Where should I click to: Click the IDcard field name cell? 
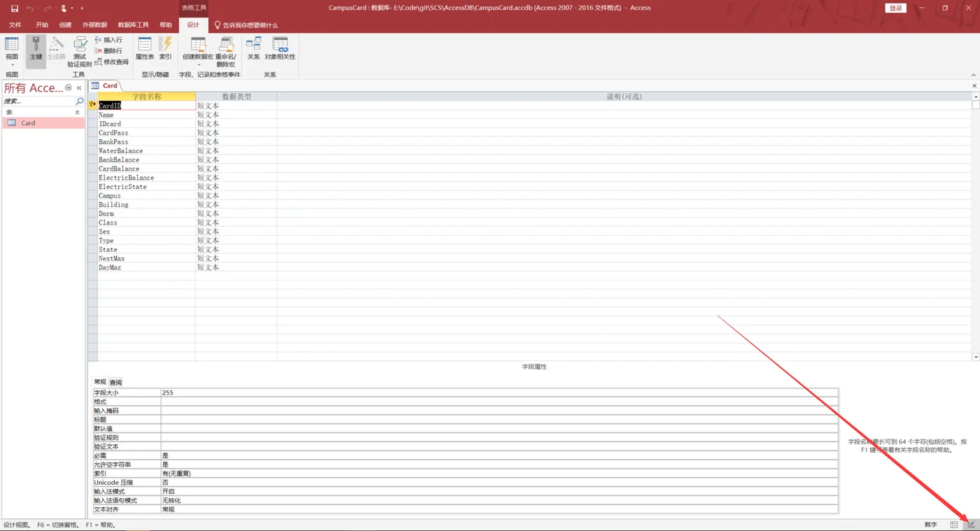(146, 124)
